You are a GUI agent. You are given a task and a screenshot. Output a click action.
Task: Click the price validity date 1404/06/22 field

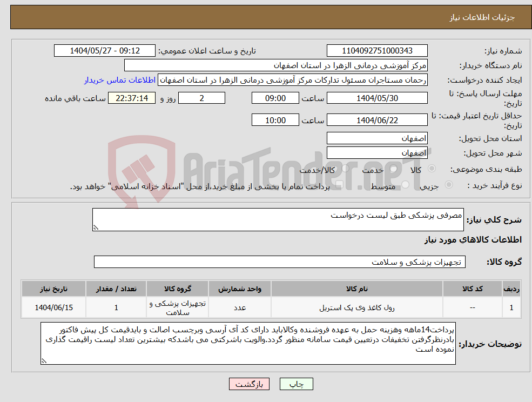coord(377,119)
